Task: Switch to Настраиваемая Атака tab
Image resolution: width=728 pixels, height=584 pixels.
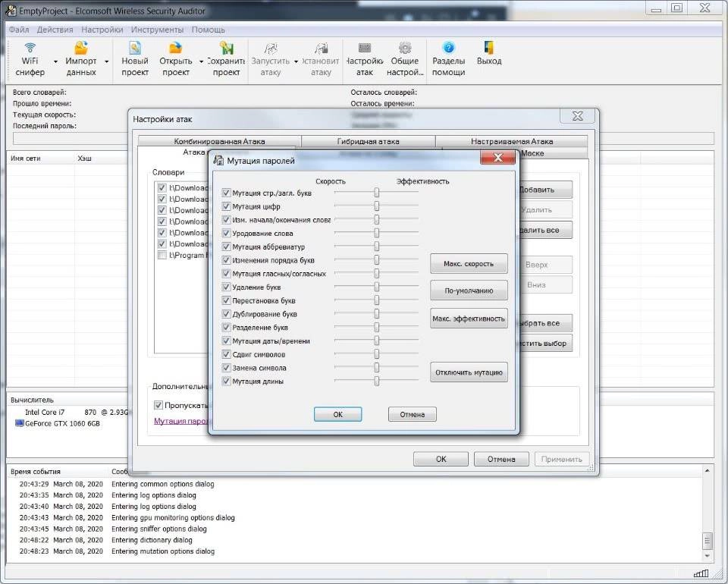Action: (512, 141)
